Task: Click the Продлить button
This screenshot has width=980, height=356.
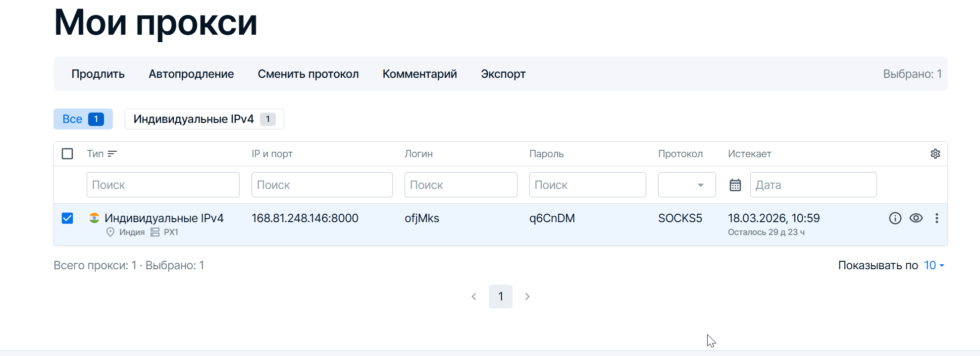Action: click(98, 74)
